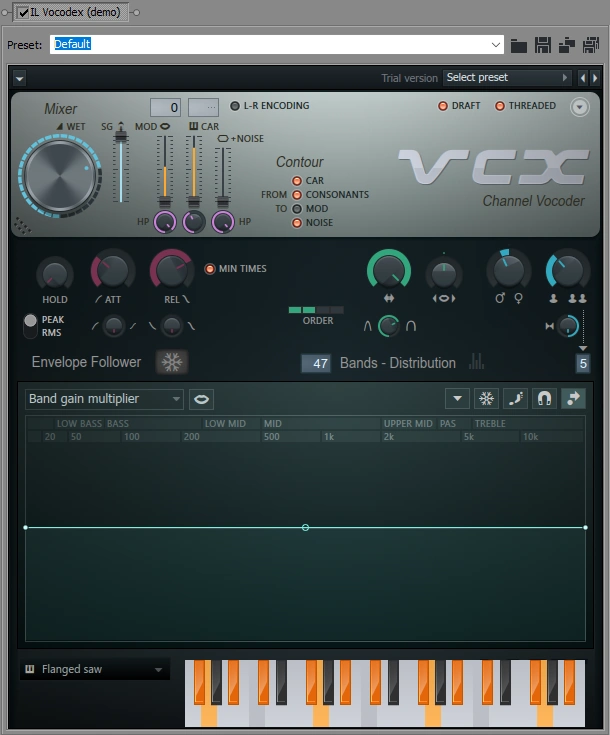
Task: Click the HOLD knob
Action: (x=55, y=274)
